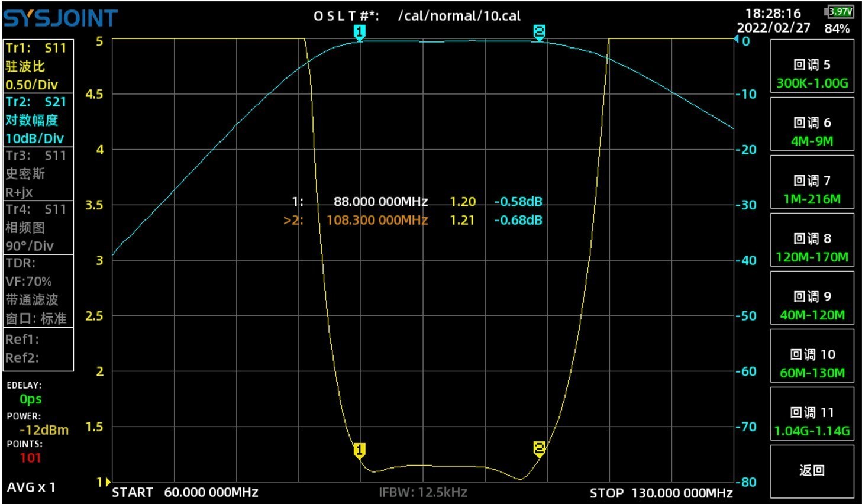Click the date 2022/02/27

pyautogui.click(x=773, y=28)
